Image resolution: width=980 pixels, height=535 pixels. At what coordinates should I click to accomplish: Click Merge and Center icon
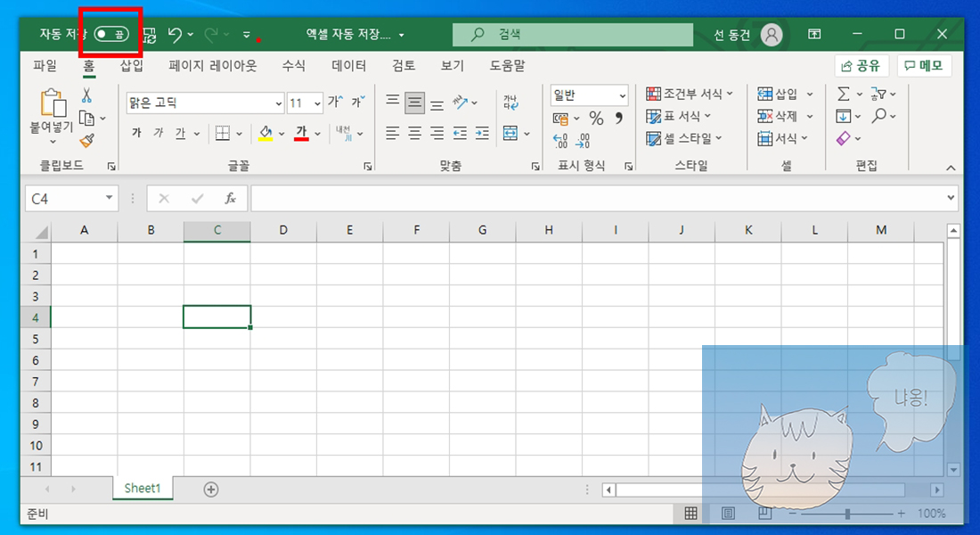510,133
